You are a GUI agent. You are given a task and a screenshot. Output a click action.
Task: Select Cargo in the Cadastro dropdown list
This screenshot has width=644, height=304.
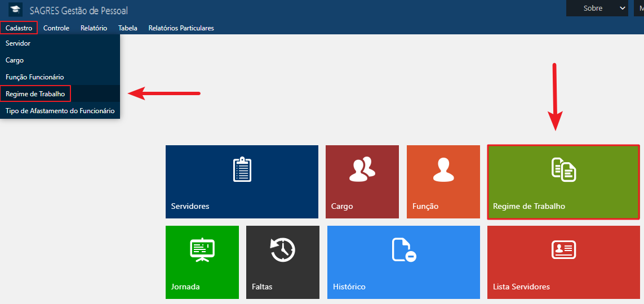(x=15, y=60)
